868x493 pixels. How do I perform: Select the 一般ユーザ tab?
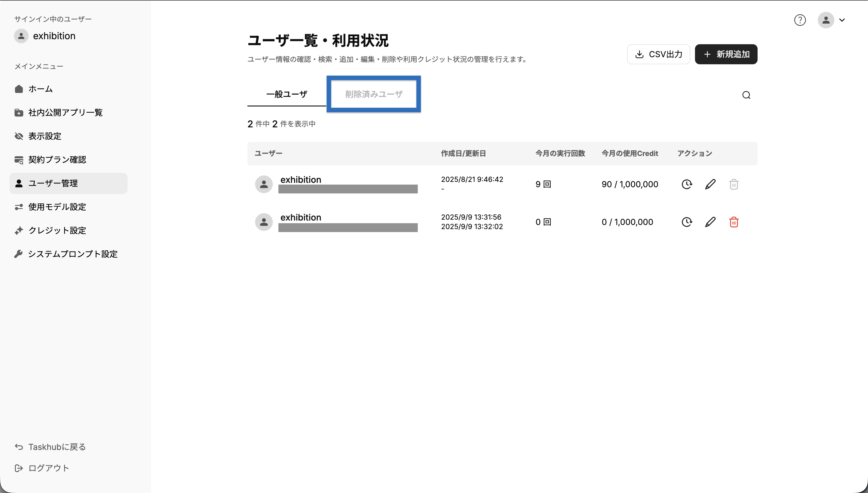pos(286,94)
